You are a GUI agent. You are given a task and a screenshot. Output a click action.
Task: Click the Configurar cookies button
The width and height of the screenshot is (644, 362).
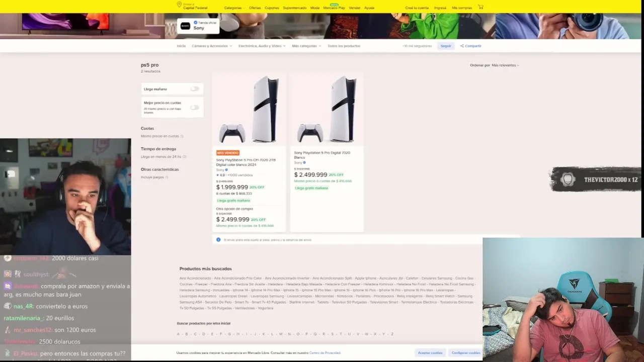[465, 352]
